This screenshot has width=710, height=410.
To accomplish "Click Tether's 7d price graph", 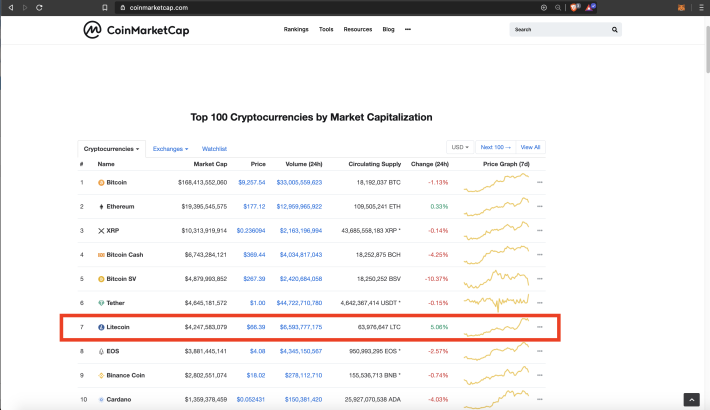I will point(496,303).
